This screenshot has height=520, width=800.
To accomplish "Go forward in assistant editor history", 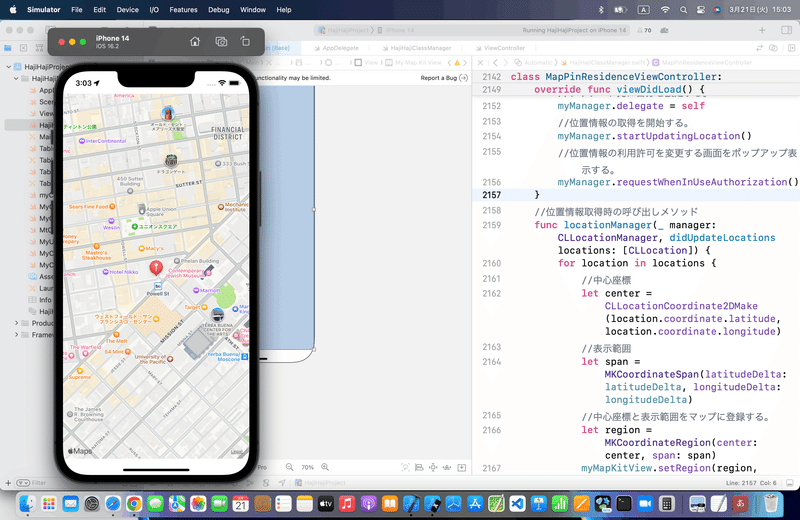I will coord(506,62).
